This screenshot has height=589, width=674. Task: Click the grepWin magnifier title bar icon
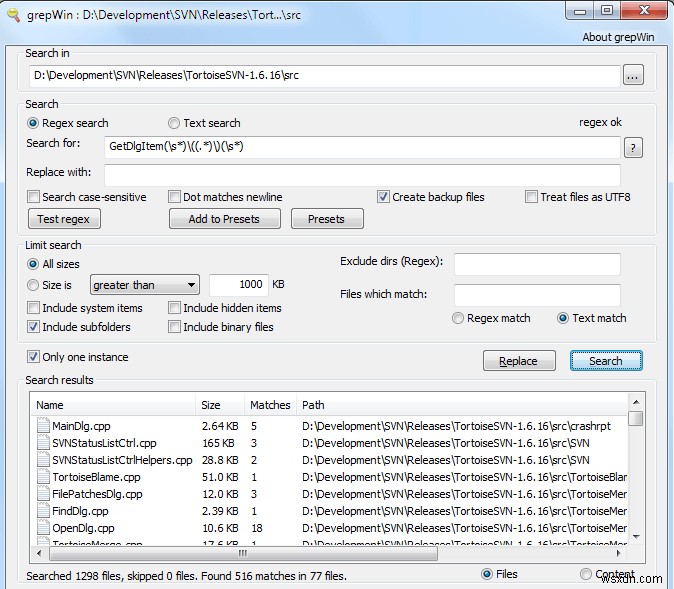pyautogui.click(x=13, y=15)
